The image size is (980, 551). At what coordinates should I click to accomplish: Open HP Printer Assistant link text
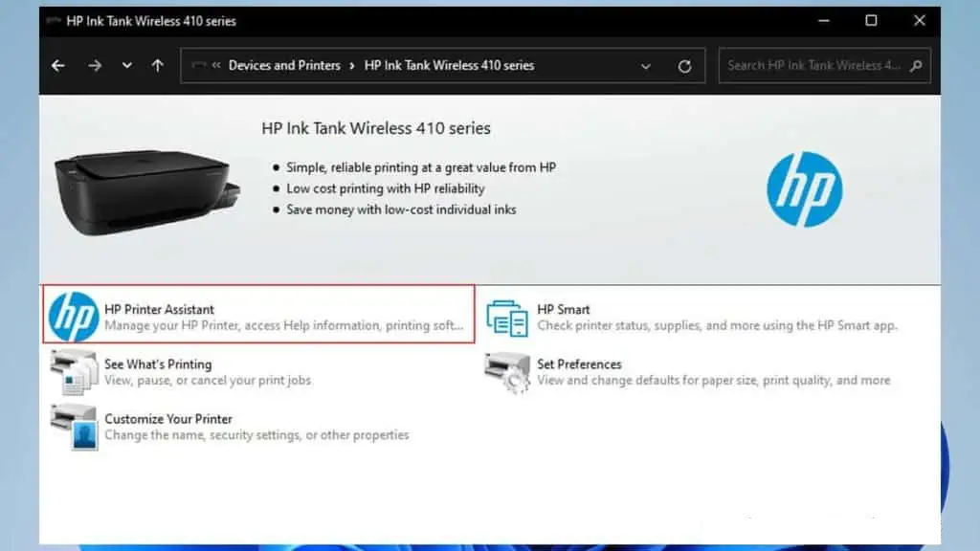[x=159, y=309]
